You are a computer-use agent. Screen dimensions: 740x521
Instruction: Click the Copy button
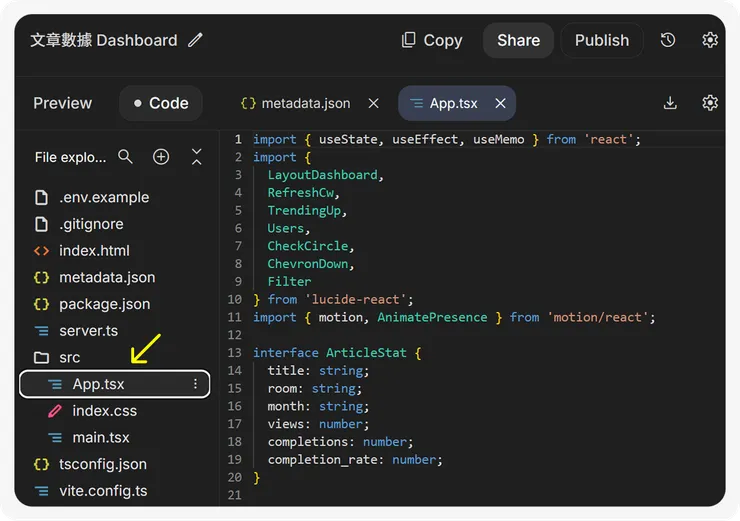pyautogui.click(x=432, y=40)
